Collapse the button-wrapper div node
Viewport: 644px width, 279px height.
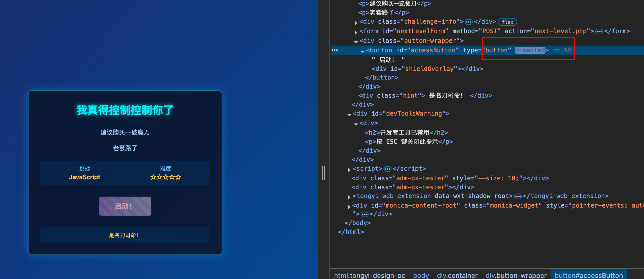356,42
